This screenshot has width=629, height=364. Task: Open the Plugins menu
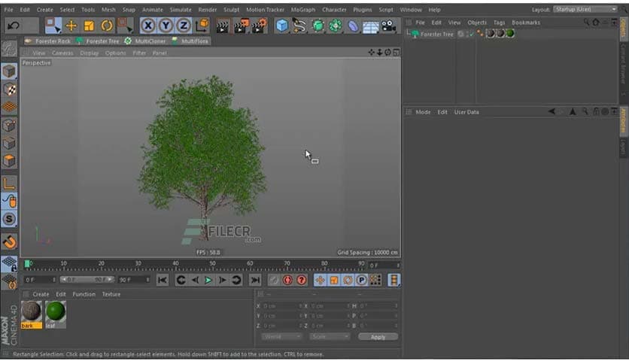pos(362,10)
